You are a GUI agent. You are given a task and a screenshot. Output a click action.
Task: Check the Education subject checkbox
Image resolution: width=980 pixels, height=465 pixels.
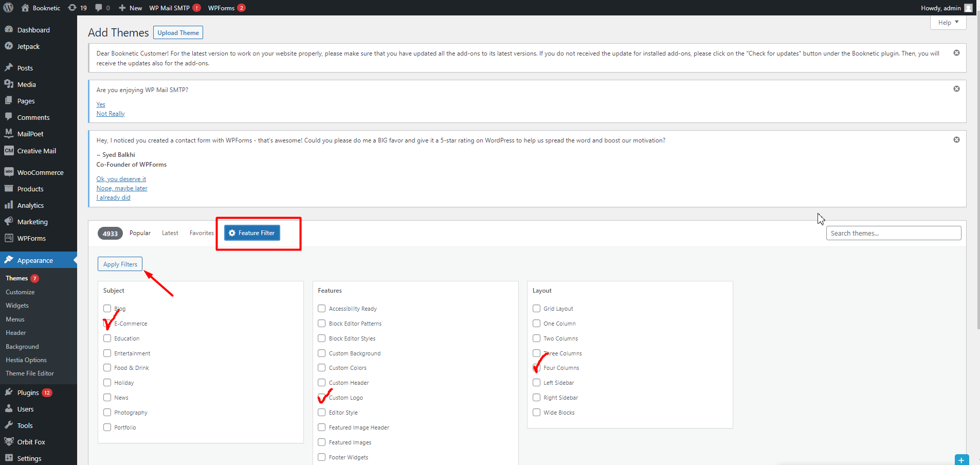pos(107,338)
